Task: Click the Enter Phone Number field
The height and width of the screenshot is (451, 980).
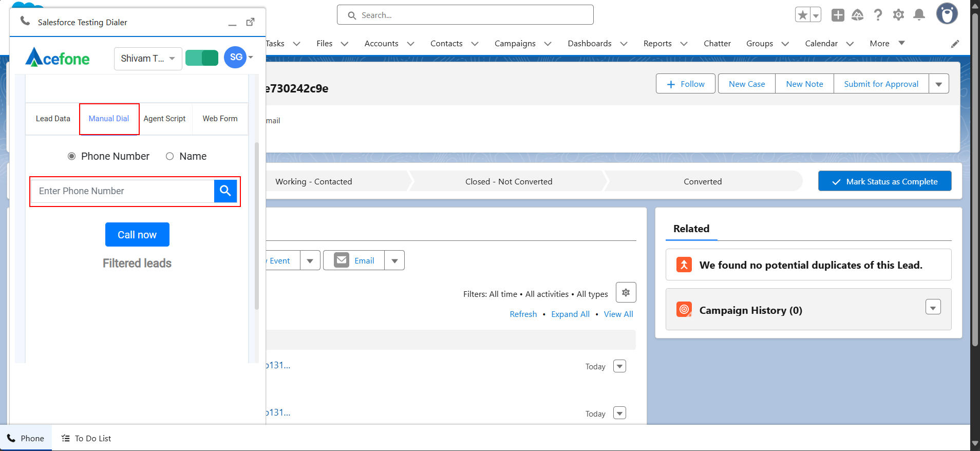Action: pos(123,191)
